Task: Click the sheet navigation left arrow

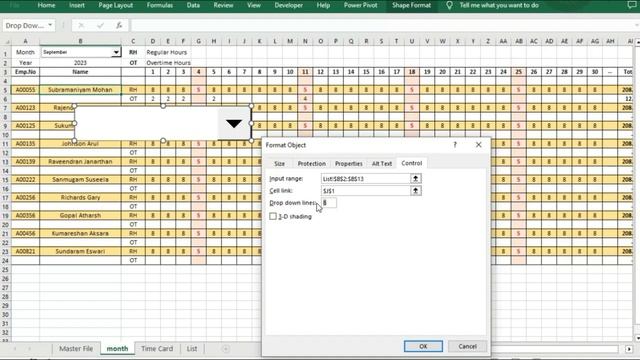Action: pos(15,349)
